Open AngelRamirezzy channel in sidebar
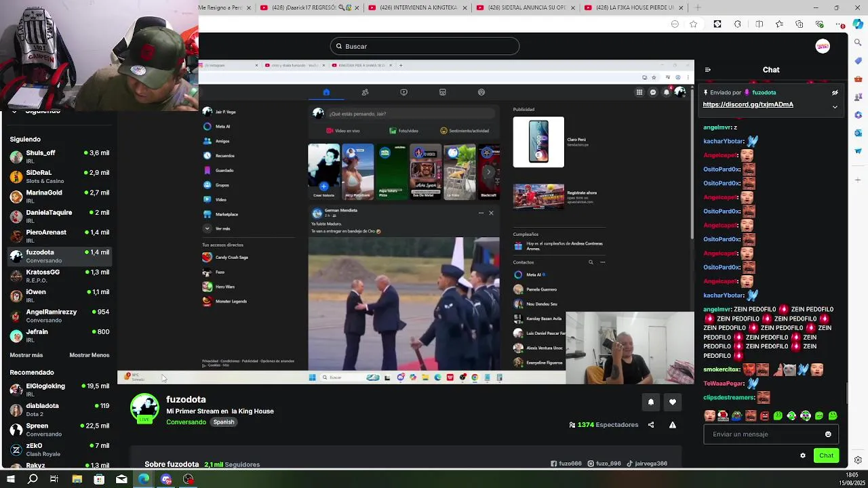 [x=60, y=316]
